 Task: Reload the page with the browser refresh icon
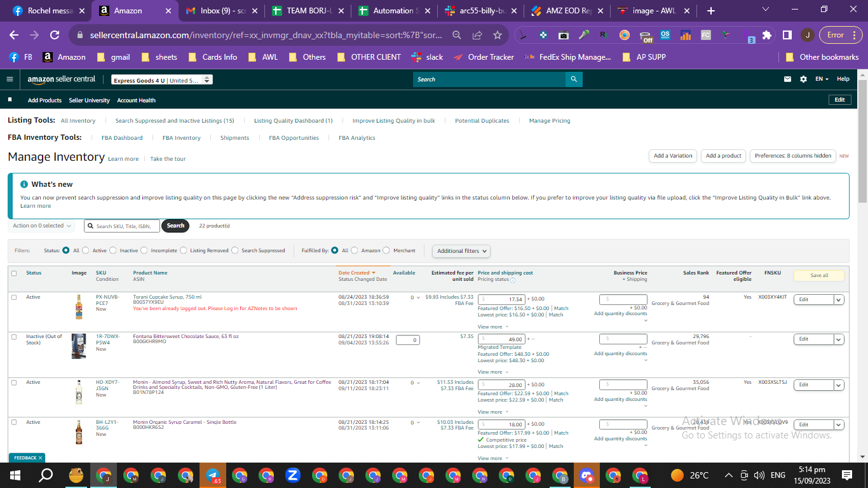(55, 35)
